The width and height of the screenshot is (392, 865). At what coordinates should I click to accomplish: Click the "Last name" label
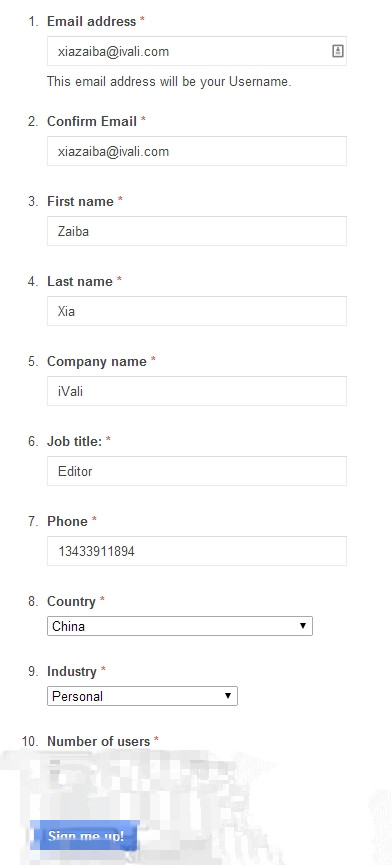[x=80, y=281]
